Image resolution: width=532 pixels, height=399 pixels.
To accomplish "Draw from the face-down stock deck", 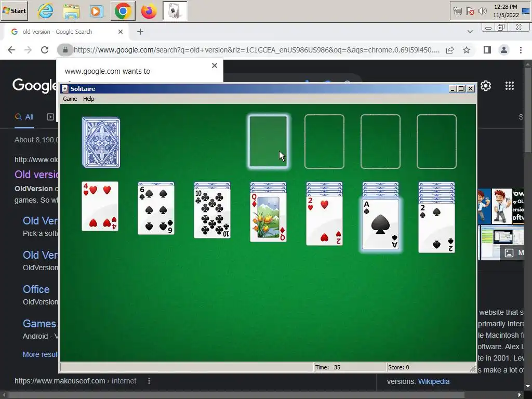I will pos(101,142).
